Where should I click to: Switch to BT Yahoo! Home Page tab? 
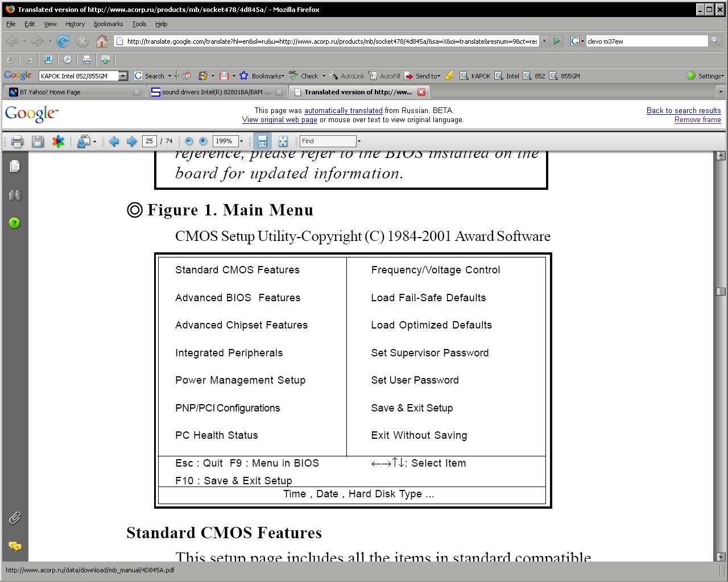pyautogui.click(x=74, y=92)
